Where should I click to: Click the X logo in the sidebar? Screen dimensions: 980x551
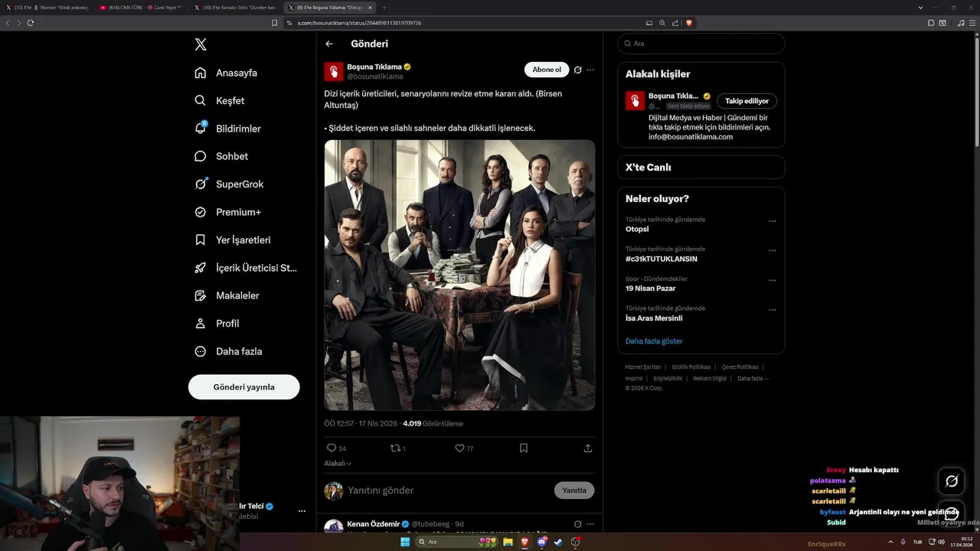coord(201,44)
